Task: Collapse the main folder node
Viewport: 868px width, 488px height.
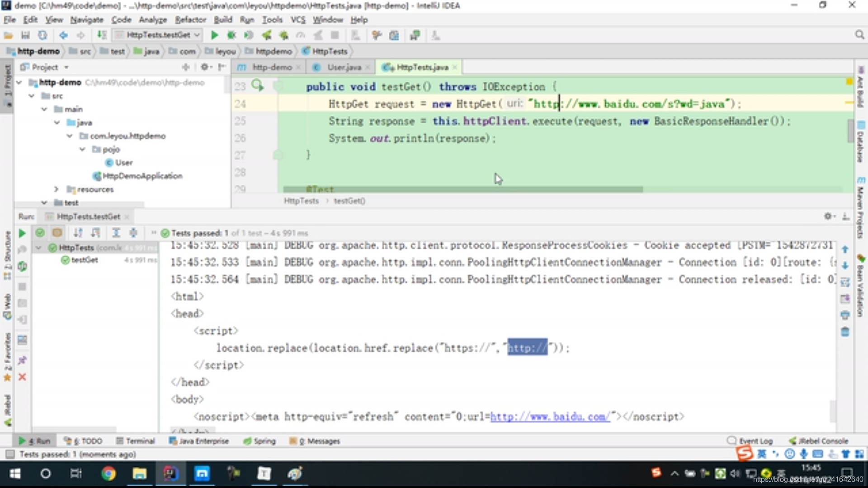Action: click(44, 109)
